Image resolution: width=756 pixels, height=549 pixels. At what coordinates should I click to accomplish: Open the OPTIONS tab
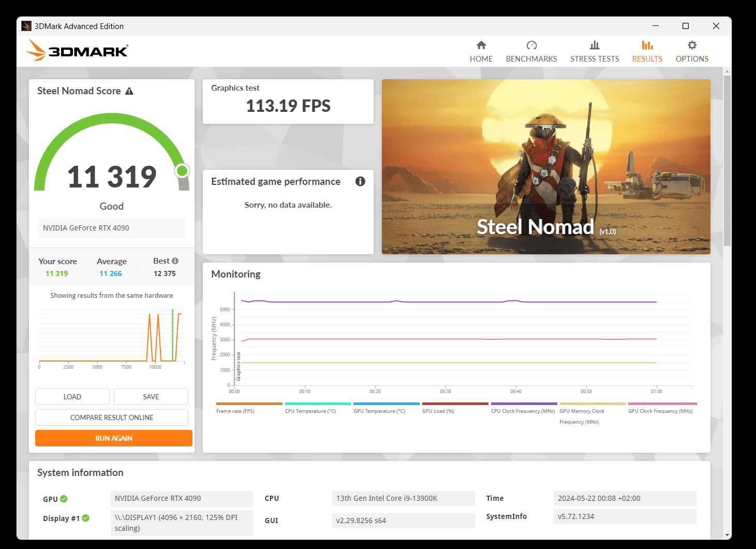692,52
